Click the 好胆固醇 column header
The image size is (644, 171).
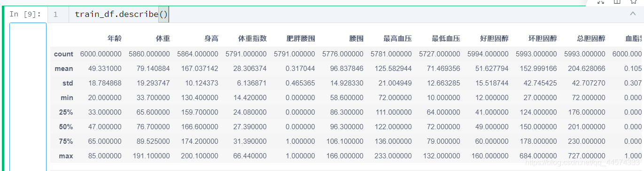[494, 39]
